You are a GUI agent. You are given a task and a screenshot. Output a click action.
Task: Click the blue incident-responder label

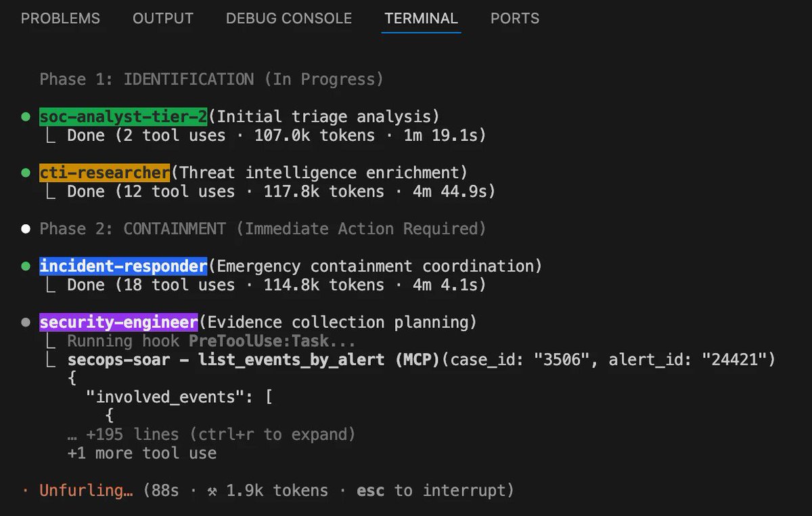point(123,266)
